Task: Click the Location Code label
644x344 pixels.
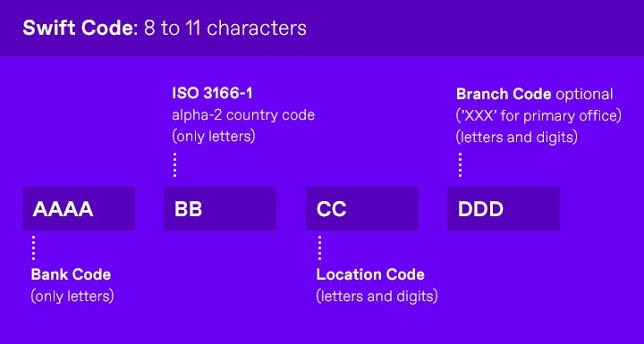Action: (x=370, y=274)
